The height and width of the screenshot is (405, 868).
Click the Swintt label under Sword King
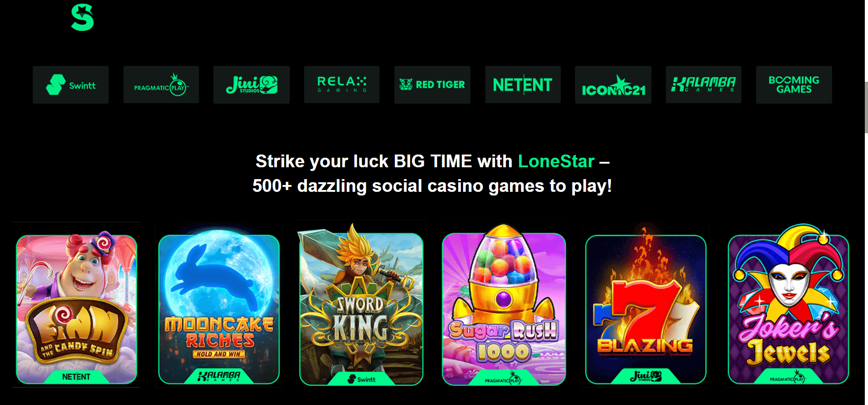tap(362, 379)
